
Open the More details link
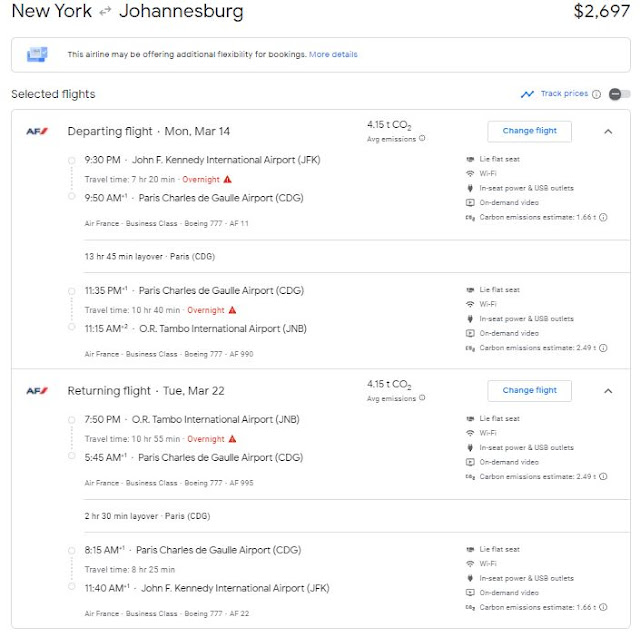pyautogui.click(x=333, y=54)
